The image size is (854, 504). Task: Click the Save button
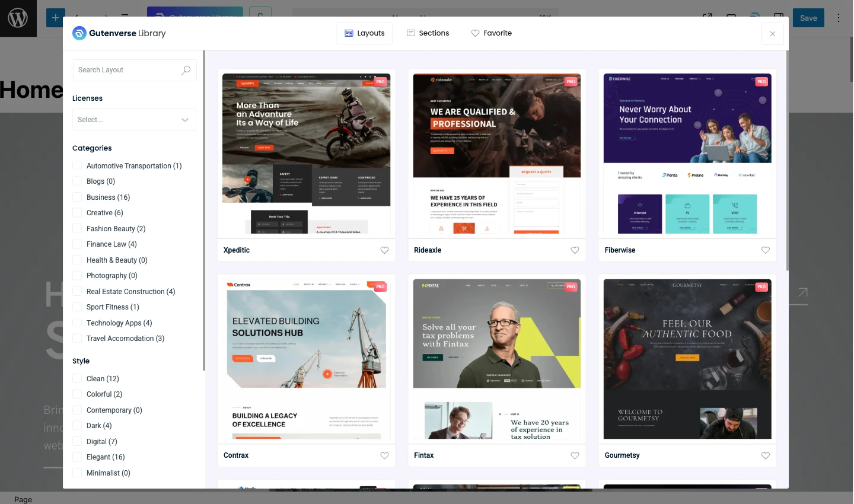(x=808, y=18)
